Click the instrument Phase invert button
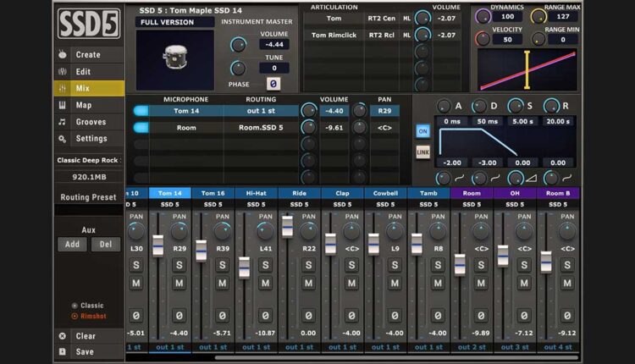635x364 pixels. (273, 84)
